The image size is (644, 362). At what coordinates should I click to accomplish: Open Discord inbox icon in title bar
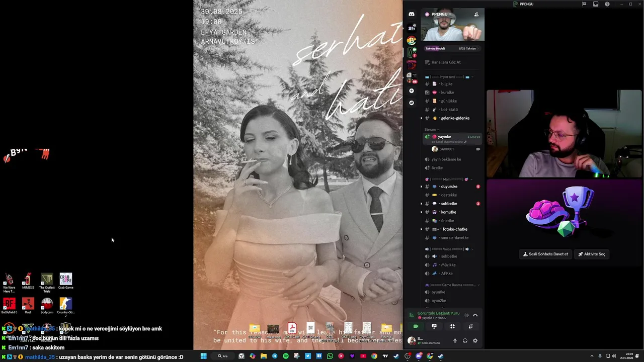click(x=596, y=4)
